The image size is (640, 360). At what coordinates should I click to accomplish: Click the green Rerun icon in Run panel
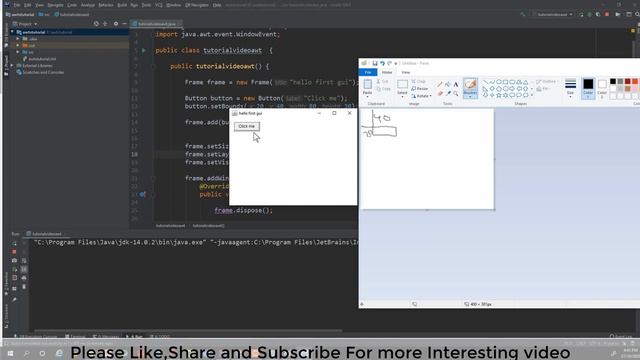click(x=14, y=244)
